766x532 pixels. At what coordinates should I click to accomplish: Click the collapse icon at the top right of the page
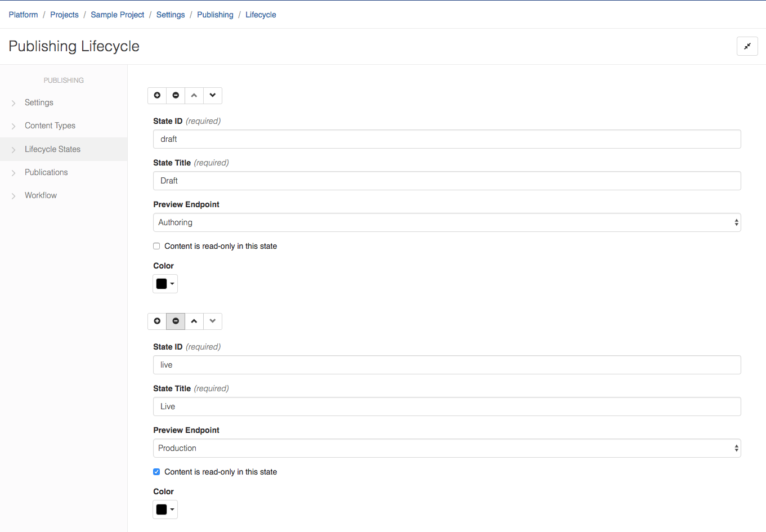[747, 46]
